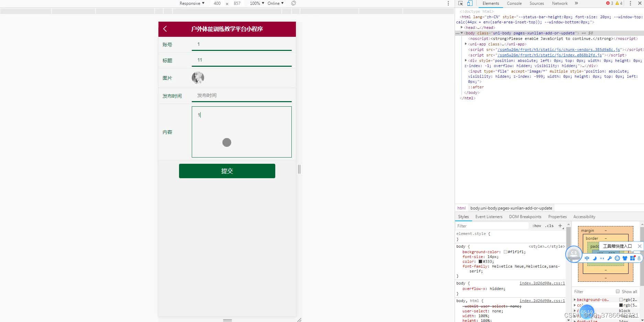Open the Online throttling dropdown
The width and height of the screenshot is (644, 322).
276,3
